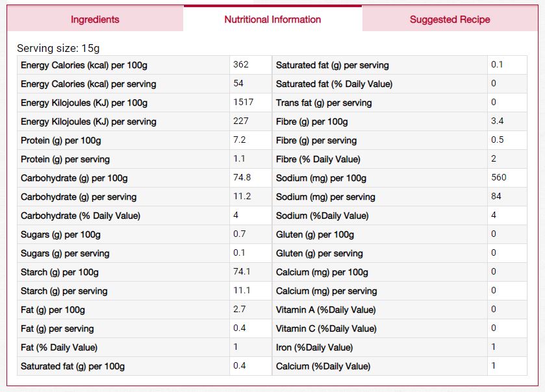Select the Saturated fat per 100g row
Viewport: 545px width, 392px height.
tap(144, 366)
